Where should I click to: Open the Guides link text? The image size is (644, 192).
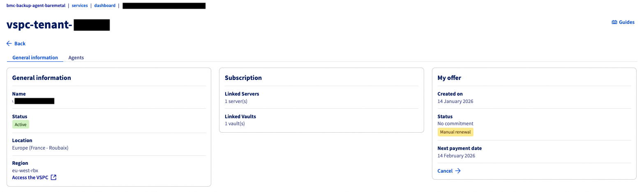[x=626, y=22]
